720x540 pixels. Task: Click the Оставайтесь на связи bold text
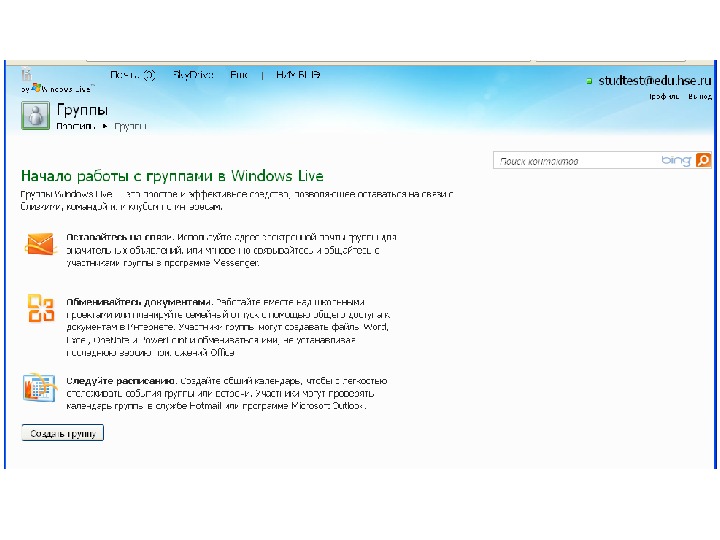point(119,237)
